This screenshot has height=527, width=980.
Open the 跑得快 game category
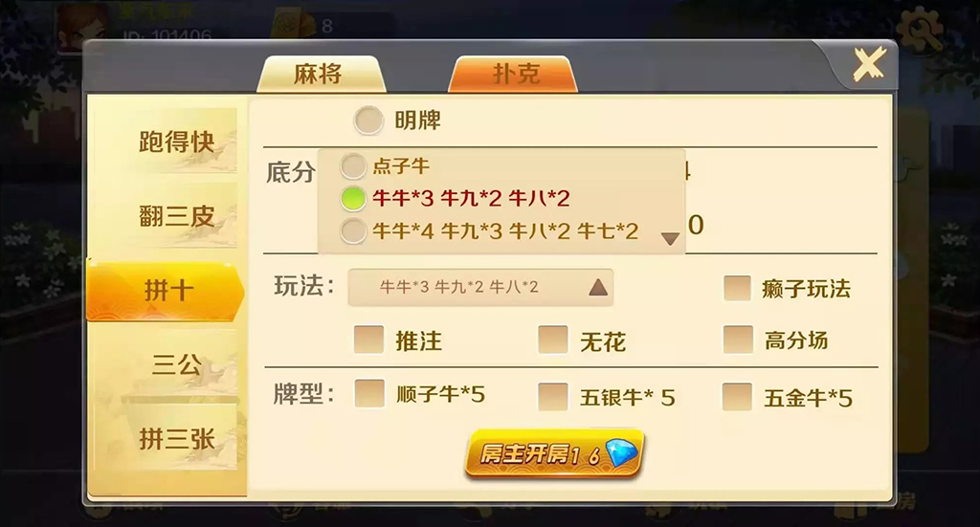pyautogui.click(x=176, y=142)
